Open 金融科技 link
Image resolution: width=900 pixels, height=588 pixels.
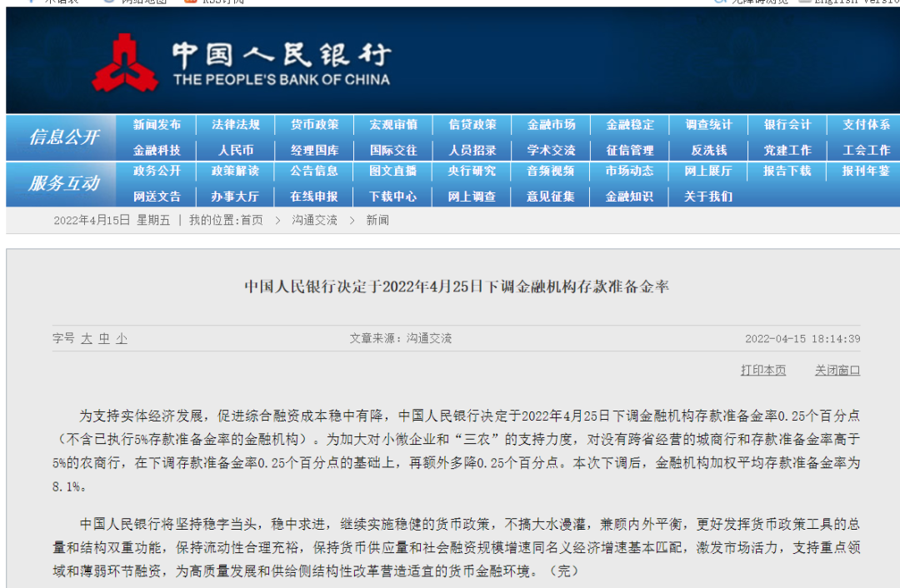(157, 150)
